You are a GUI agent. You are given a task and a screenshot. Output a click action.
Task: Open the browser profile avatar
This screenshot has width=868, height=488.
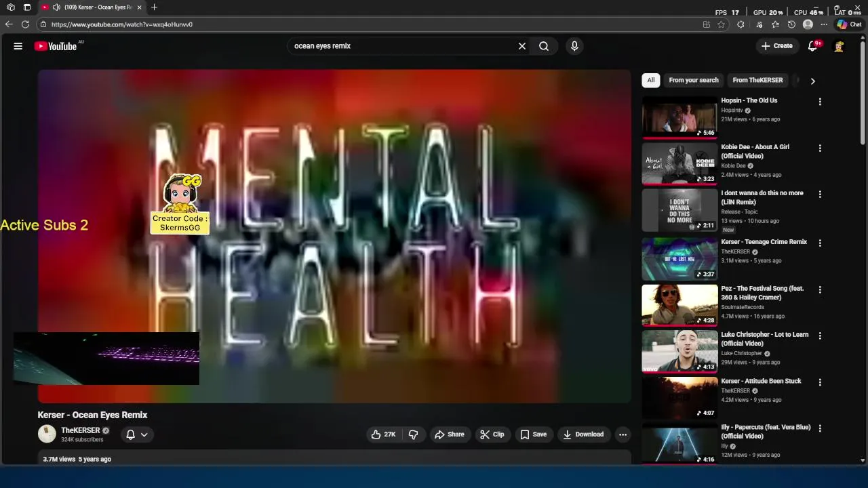[x=808, y=24]
